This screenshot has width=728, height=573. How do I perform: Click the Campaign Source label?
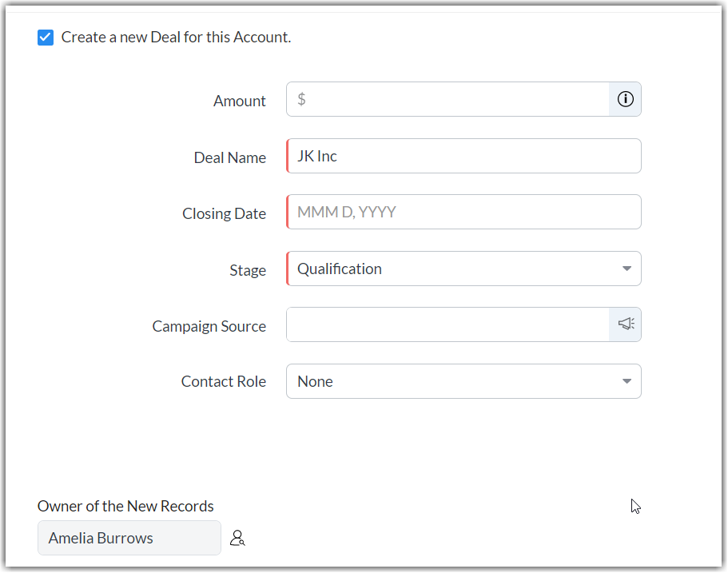(209, 326)
